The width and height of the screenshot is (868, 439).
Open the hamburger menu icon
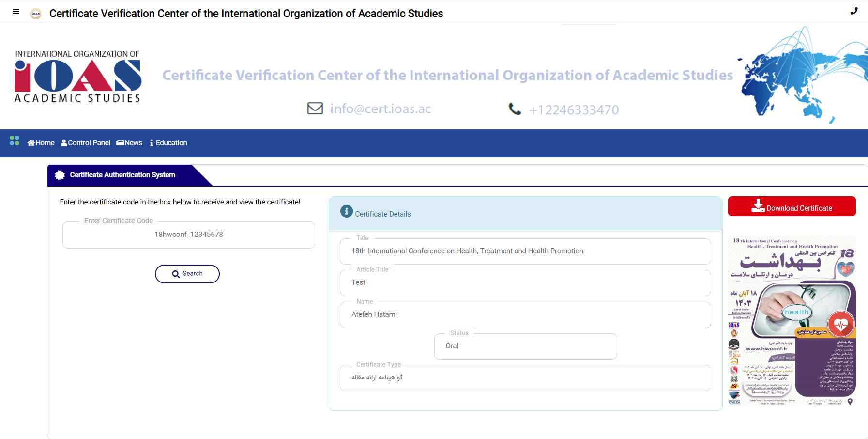tap(16, 11)
